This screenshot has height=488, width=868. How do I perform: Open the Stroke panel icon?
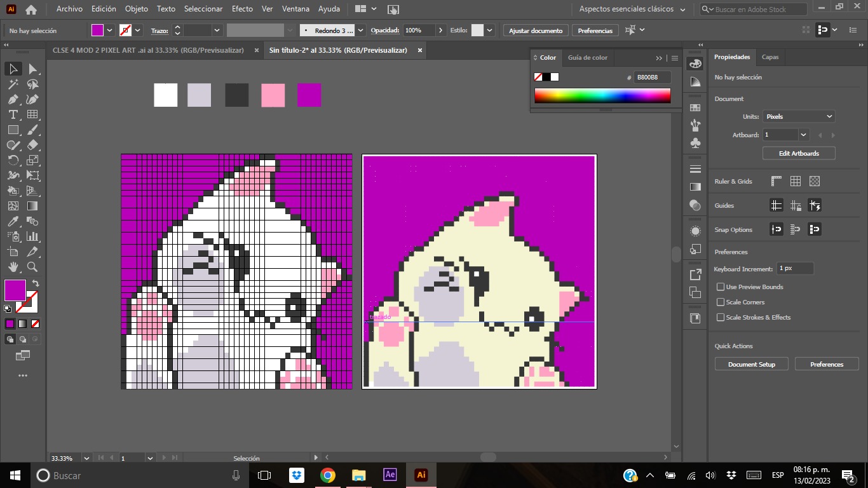(x=695, y=169)
